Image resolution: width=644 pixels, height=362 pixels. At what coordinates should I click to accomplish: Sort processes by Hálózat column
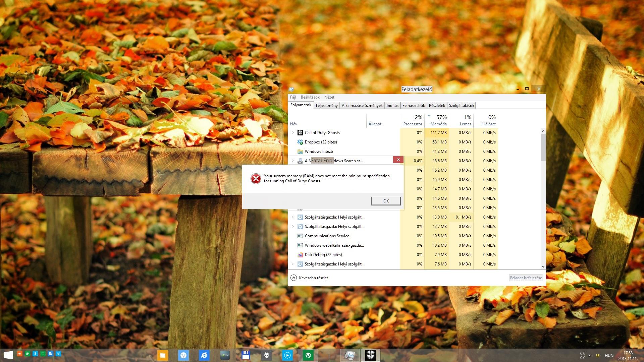486,121
